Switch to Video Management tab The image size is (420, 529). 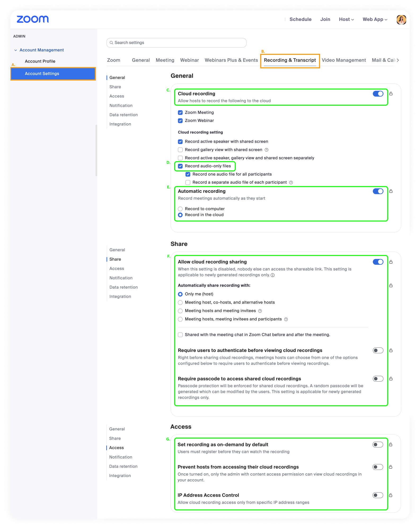coord(344,60)
